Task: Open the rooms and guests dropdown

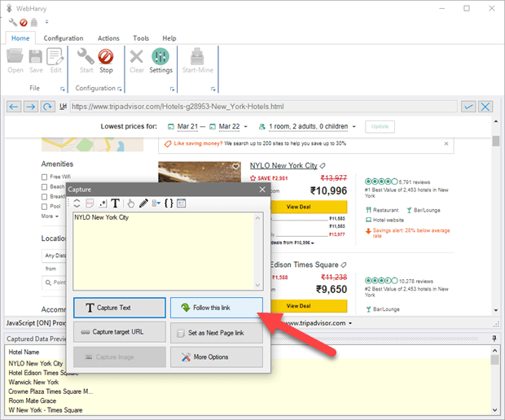Action: click(x=354, y=126)
